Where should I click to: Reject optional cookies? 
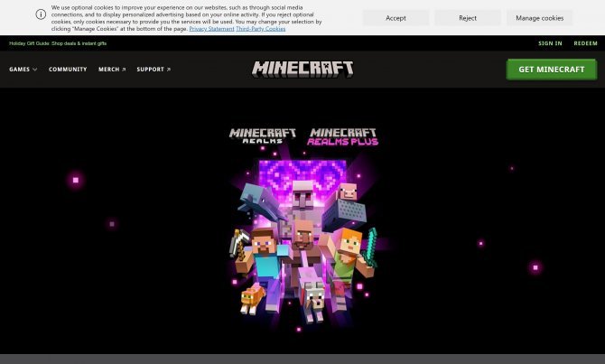(x=468, y=18)
